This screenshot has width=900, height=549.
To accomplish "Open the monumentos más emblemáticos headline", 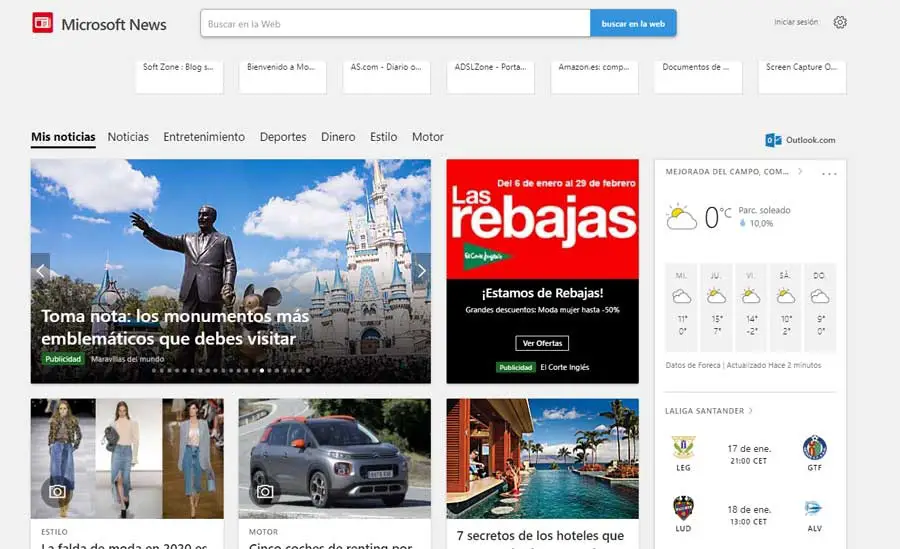I will (175, 327).
